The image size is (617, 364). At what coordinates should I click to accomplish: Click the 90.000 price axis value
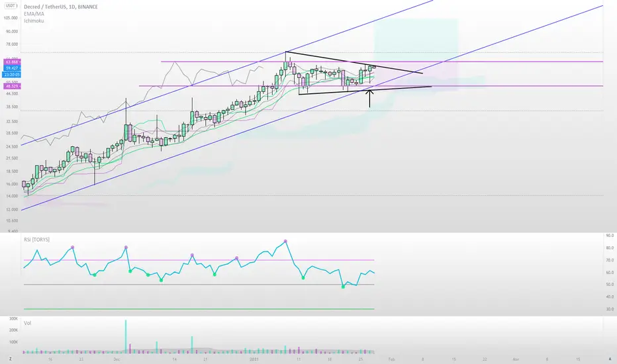pos(12,32)
